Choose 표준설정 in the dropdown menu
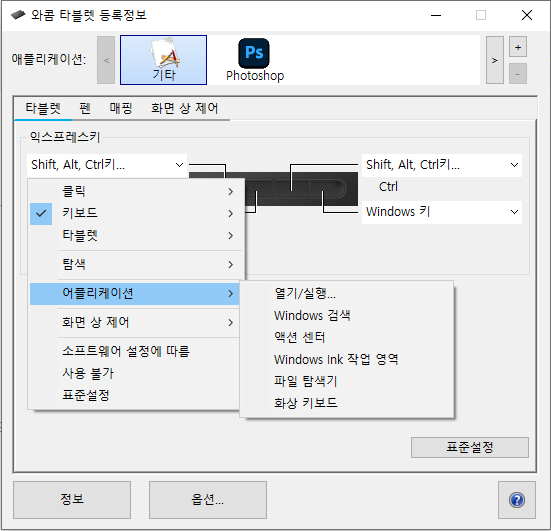Image resolution: width=551 pixels, height=531 pixels. pyautogui.click(x=136, y=395)
